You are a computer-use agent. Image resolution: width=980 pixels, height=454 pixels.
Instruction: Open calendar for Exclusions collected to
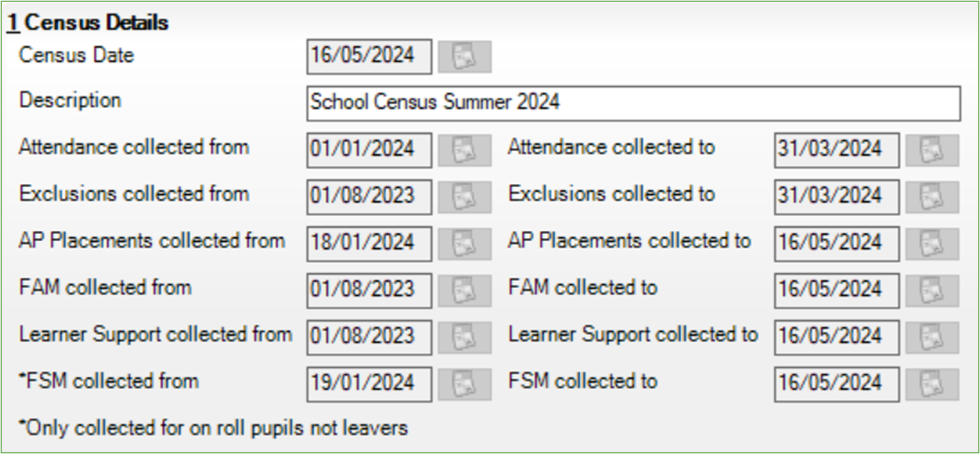931,196
